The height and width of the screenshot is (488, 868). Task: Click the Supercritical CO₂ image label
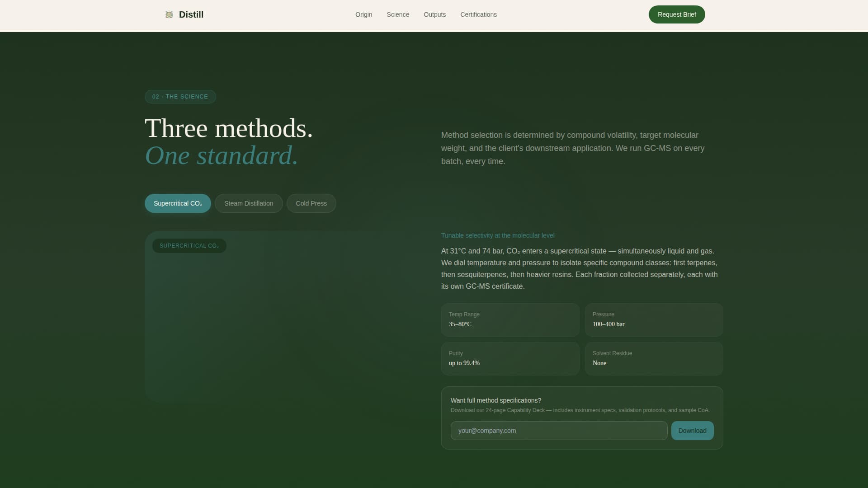pyautogui.click(x=189, y=246)
